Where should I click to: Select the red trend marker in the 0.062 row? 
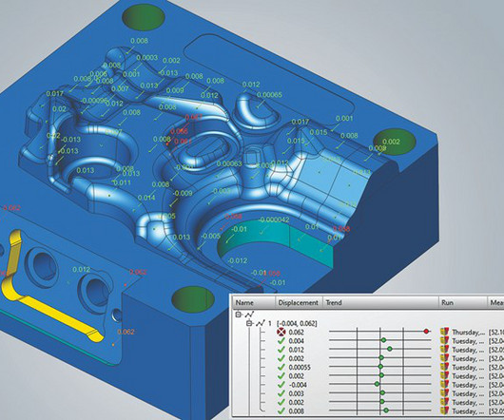(x=426, y=332)
